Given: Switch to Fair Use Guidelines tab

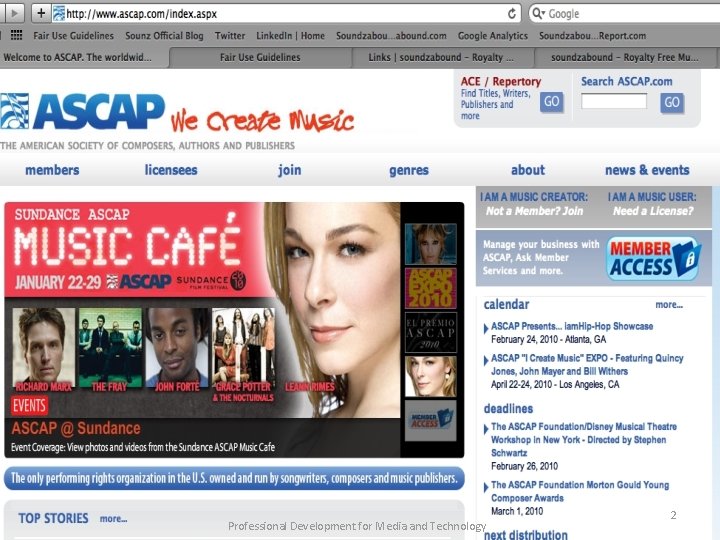Looking at the screenshot, I should pos(260,57).
